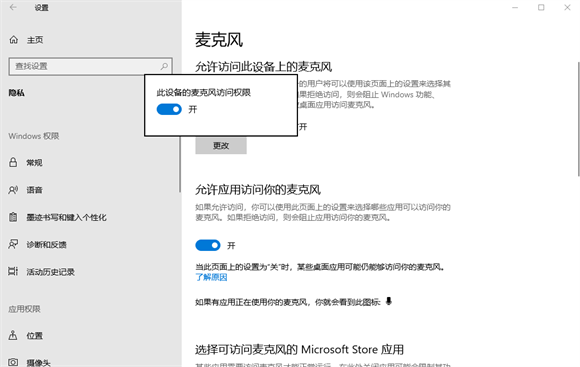
Task: Select the location icon for 位置
Action: (13, 335)
